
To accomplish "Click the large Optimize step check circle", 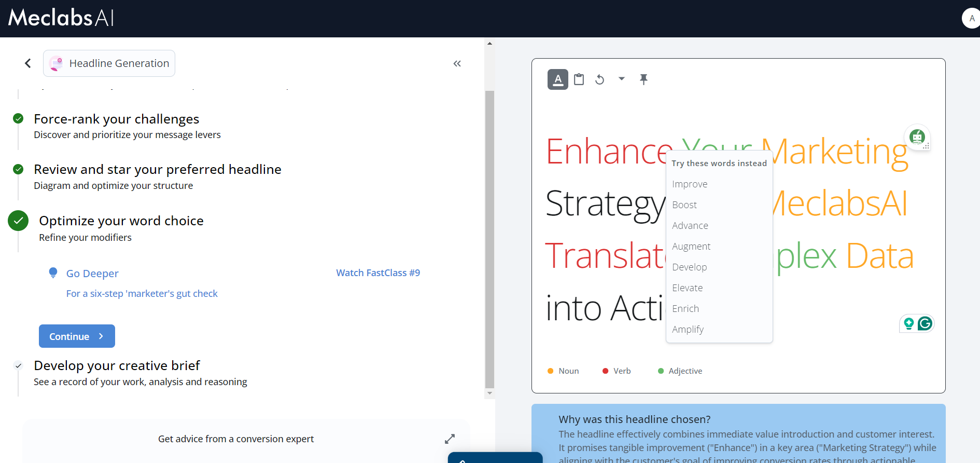I will coord(18,221).
